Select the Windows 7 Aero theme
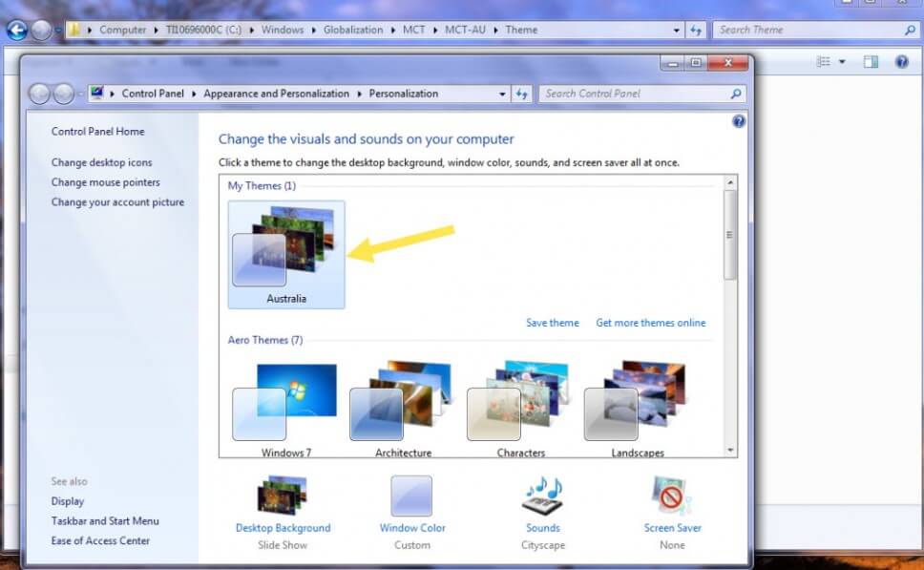The height and width of the screenshot is (570, 924). coord(285,409)
